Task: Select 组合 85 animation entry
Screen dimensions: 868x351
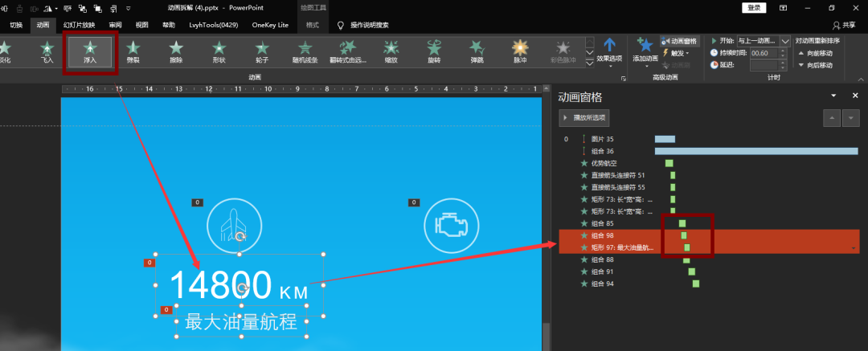Action: [602, 223]
